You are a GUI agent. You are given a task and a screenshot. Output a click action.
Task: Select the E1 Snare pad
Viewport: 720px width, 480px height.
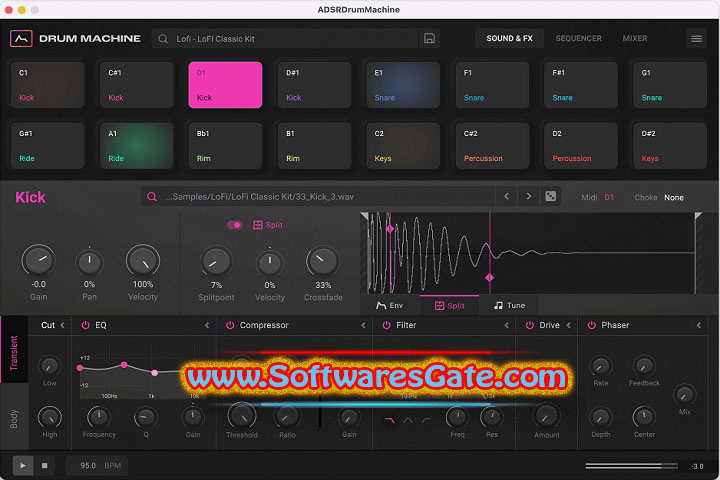pos(403,85)
